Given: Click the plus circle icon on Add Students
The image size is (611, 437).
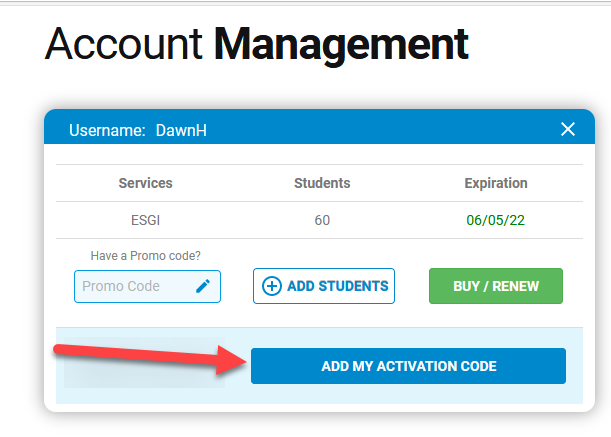Looking at the screenshot, I should tap(272, 286).
